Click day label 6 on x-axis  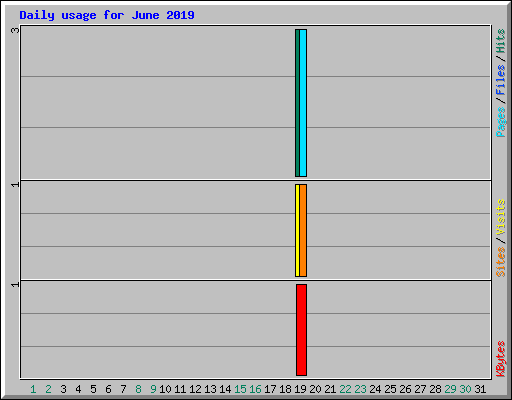tap(108, 389)
